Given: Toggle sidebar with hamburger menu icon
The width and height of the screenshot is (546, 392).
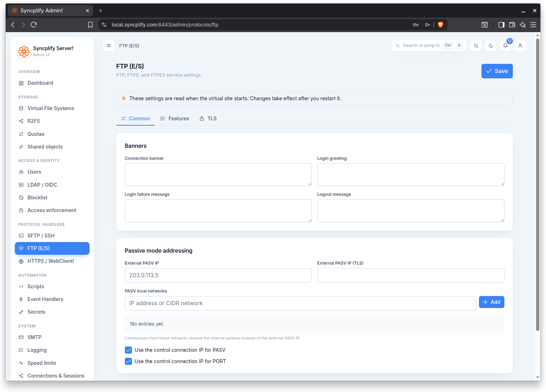Looking at the screenshot, I should [x=109, y=46].
